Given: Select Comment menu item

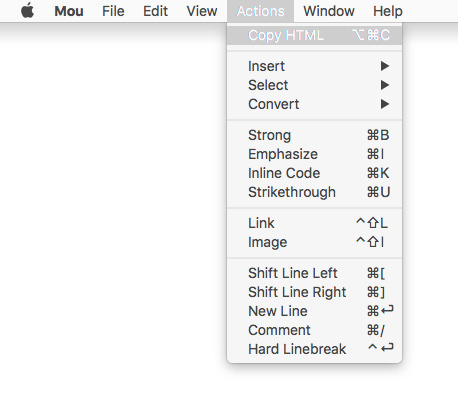Looking at the screenshot, I should tap(314, 330).
